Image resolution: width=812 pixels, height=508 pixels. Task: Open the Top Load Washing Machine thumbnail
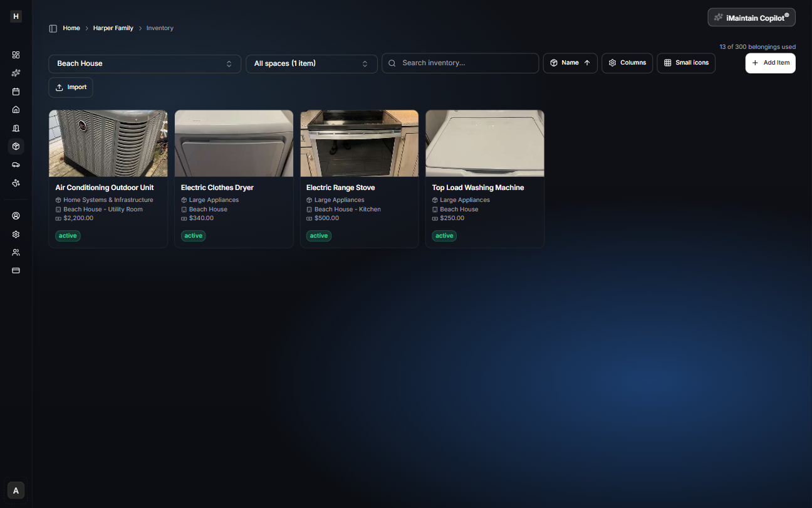484,143
